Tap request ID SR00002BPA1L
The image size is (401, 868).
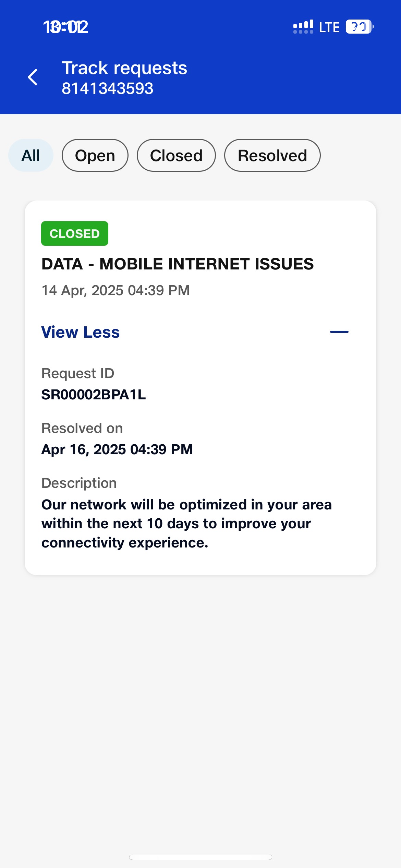[94, 395]
